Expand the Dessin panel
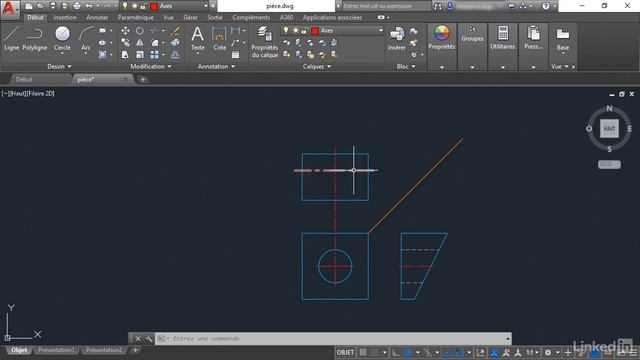Viewport: 640px width, 360px height. 59,66
